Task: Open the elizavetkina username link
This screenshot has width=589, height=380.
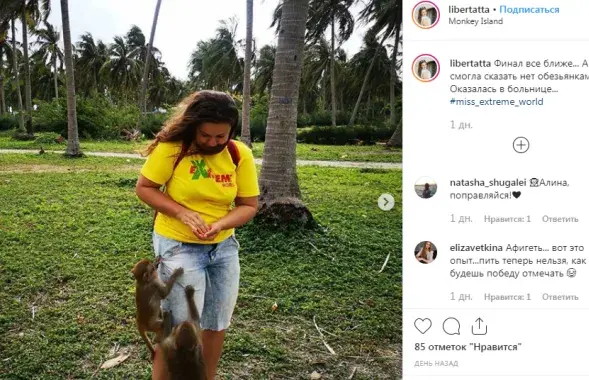Action: click(x=476, y=248)
